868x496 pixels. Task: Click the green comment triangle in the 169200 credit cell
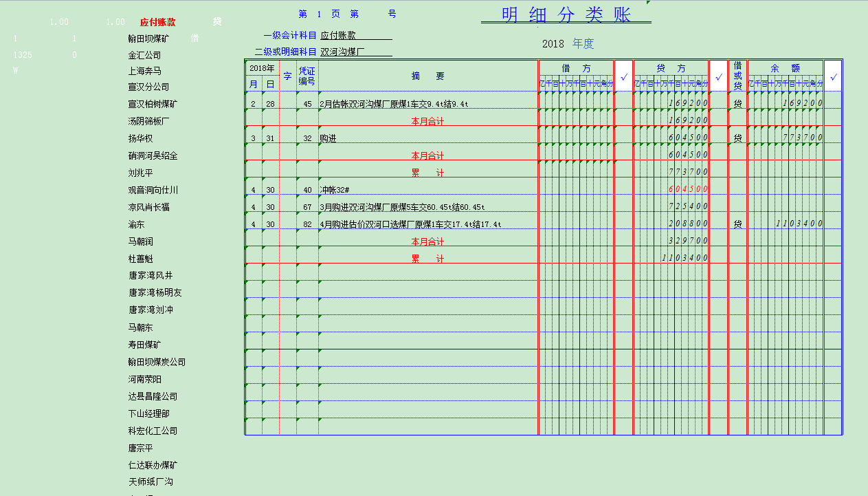click(677, 110)
